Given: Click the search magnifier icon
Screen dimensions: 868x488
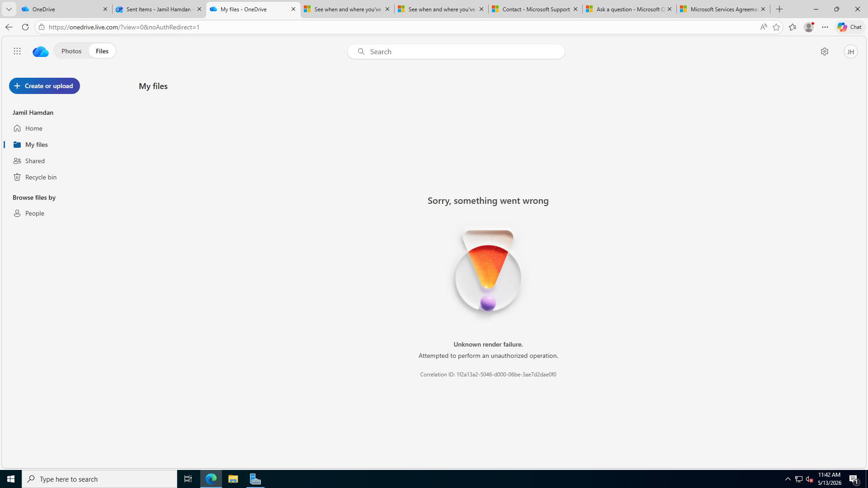Looking at the screenshot, I should (x=361, y=52).
